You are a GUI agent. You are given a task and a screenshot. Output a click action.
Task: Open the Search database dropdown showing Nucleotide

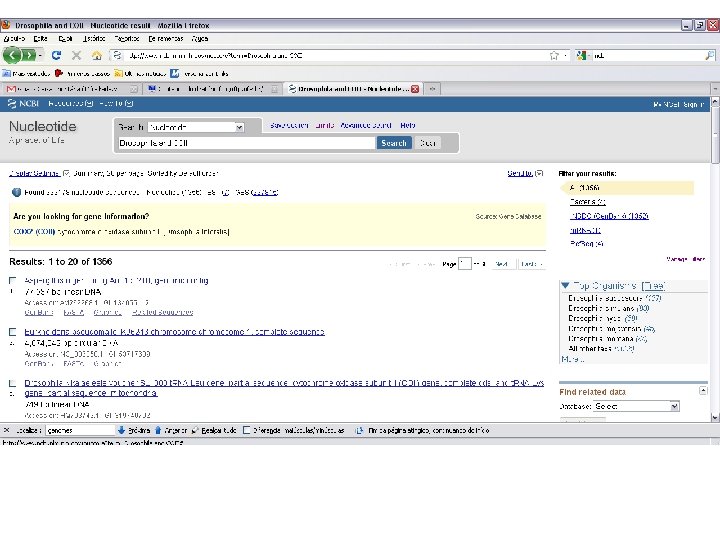click(196, 127)
